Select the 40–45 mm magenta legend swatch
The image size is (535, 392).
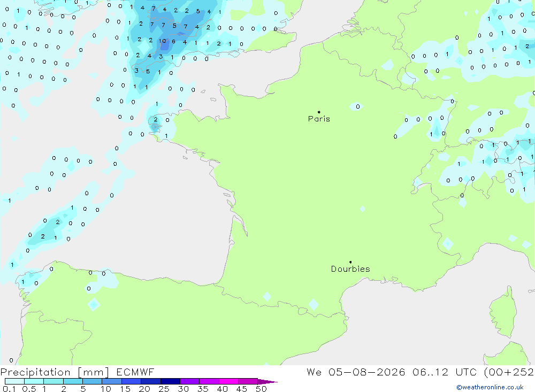(x=228, y=381)
